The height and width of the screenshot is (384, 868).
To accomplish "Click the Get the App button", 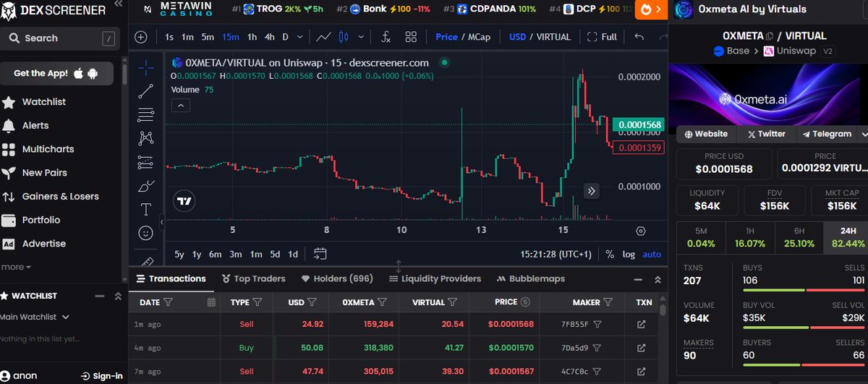I will [x=57, y=73].
